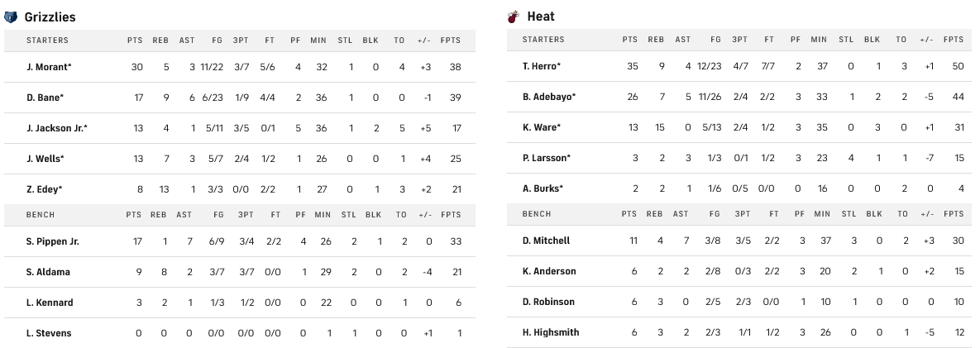This screenshot has width=980, height=348.
Task: Click the Miami Heat team logo
Action: click(x=514, y=17)
